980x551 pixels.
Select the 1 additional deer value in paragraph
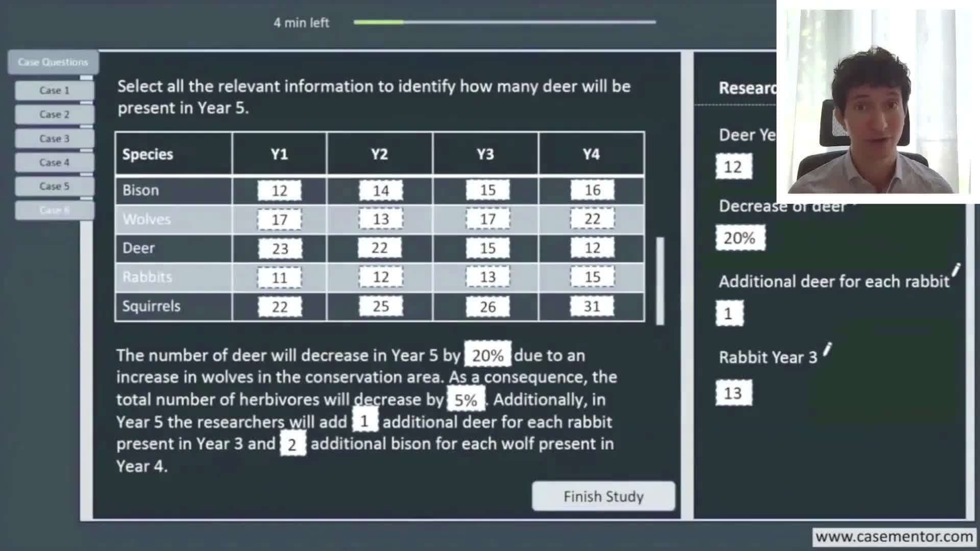point(364,421)
